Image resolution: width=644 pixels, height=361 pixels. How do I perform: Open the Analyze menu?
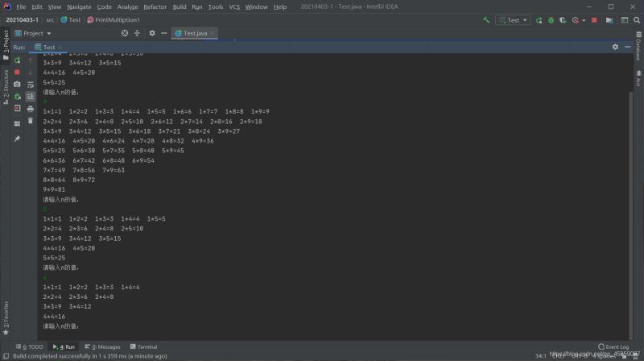[x=127, y=6]
